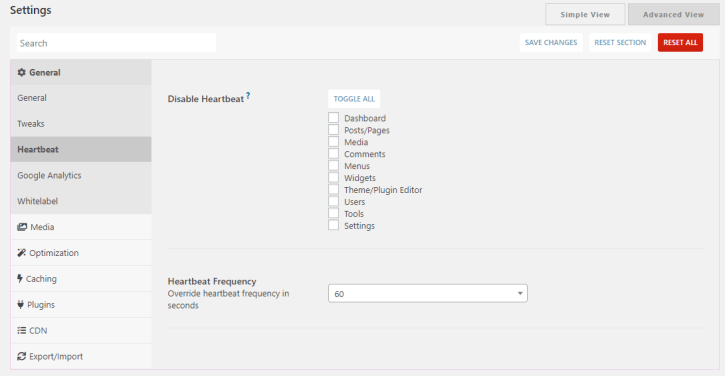This screenshot has width=725, height=376.
Task: Open the CDN list icon
Action: [22, 330]
